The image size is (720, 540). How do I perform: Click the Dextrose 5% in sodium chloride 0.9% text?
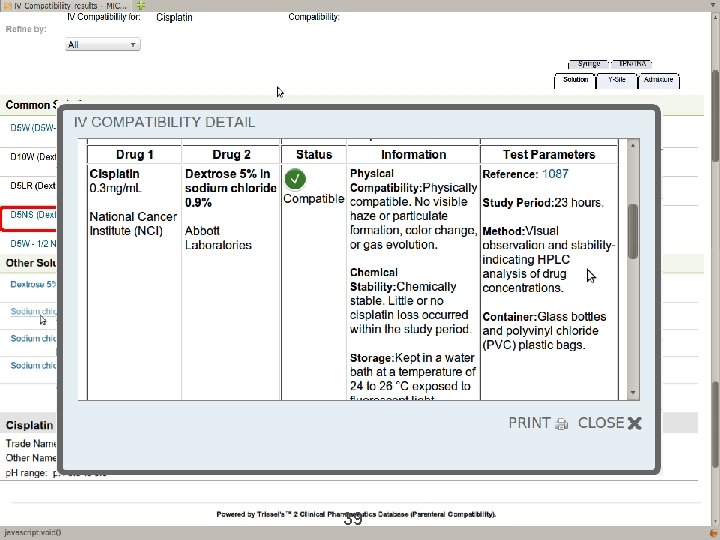coord(231,188)
